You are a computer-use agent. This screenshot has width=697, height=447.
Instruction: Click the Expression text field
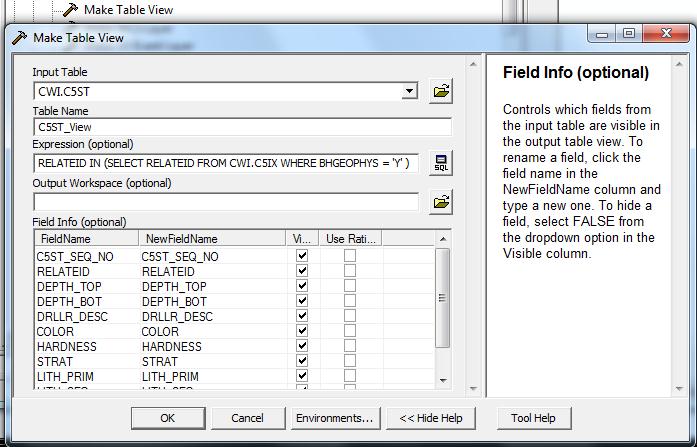(226, 162)
